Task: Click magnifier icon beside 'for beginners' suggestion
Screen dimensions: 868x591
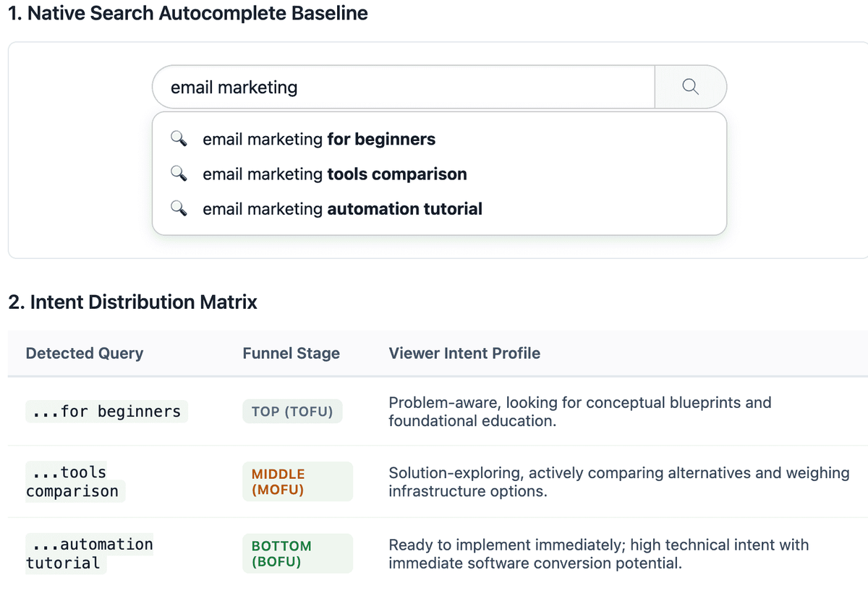Action: [179, 139]
